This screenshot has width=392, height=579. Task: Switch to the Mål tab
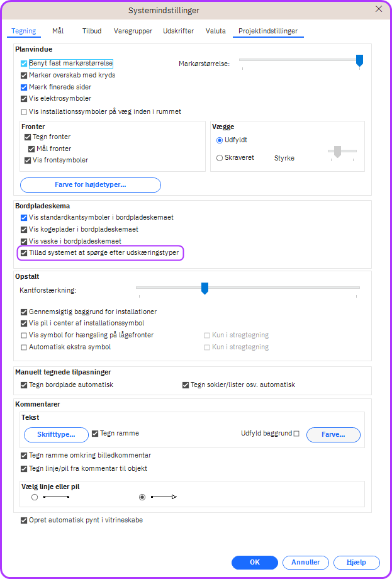tap(58, 31)
